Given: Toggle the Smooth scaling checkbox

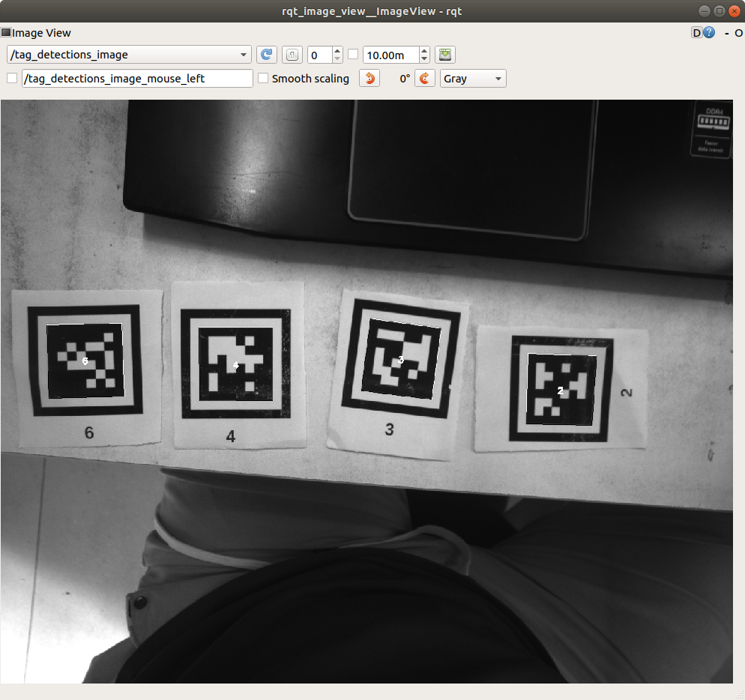Looking at the screenshot, I should point(263,78).
